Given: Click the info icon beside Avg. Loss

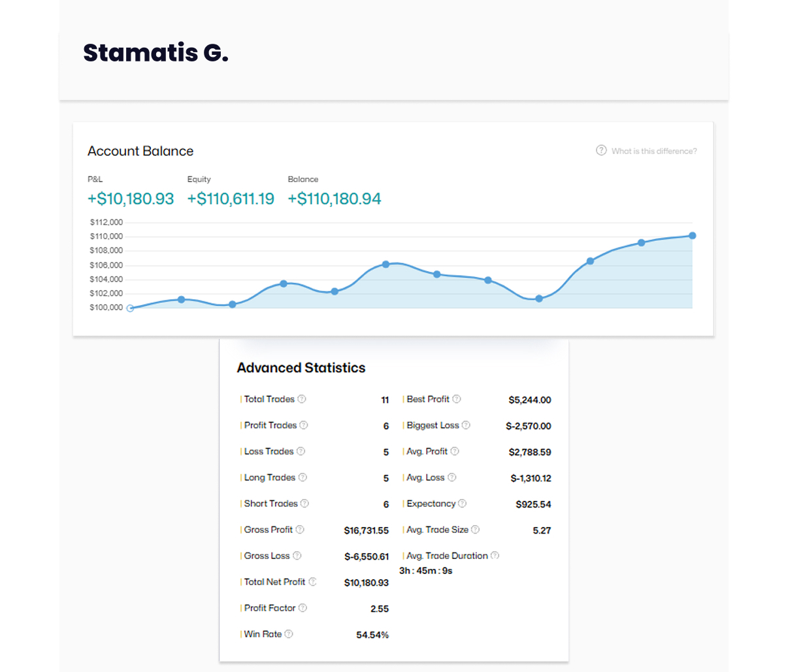Looking at the screenshot, I should [x=452, y=477].
